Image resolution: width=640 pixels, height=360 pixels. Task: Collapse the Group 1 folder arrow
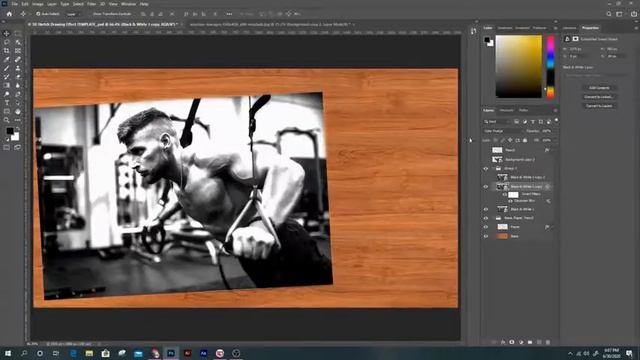point(493,169)
